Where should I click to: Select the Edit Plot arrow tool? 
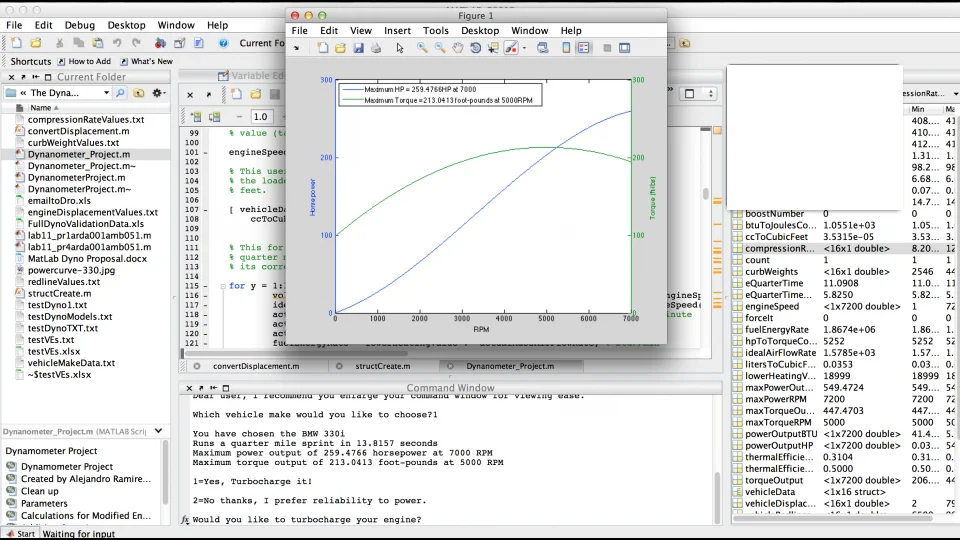coord(400,48)
